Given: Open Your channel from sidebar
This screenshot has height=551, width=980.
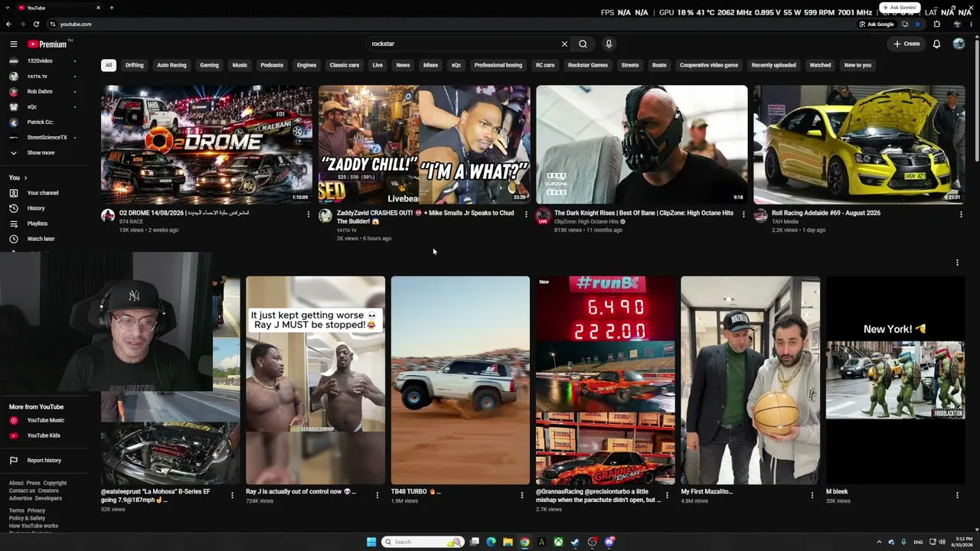Looking at the screenshot, I should 43,193.
